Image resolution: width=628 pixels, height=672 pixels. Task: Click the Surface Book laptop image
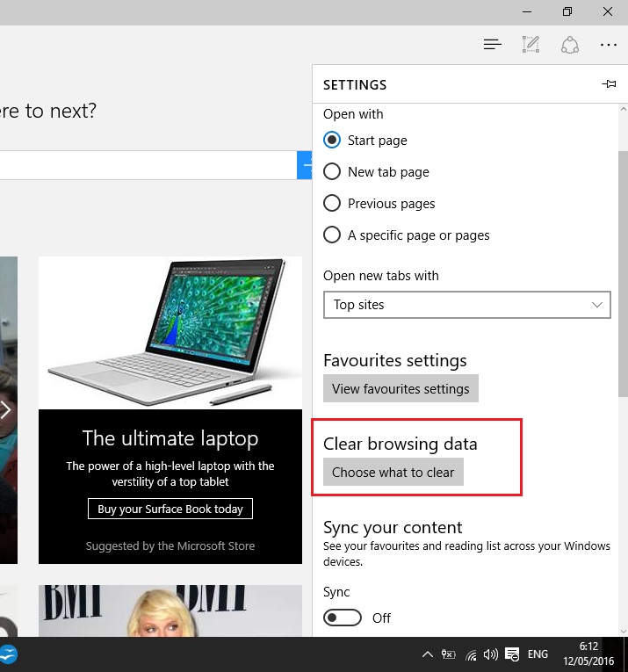[x=170, y=333]
